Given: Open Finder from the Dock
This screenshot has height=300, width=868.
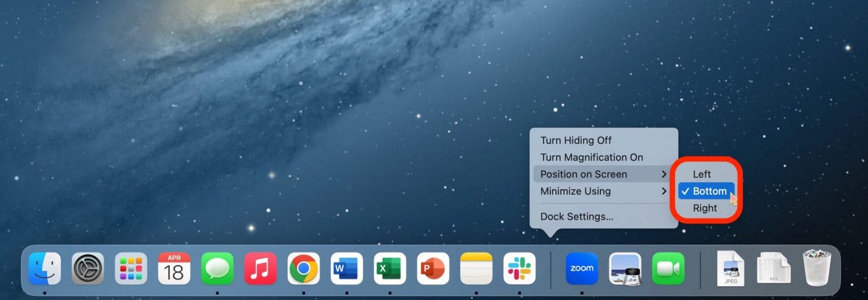Looking at the screenshot, I should pos(45,268).
